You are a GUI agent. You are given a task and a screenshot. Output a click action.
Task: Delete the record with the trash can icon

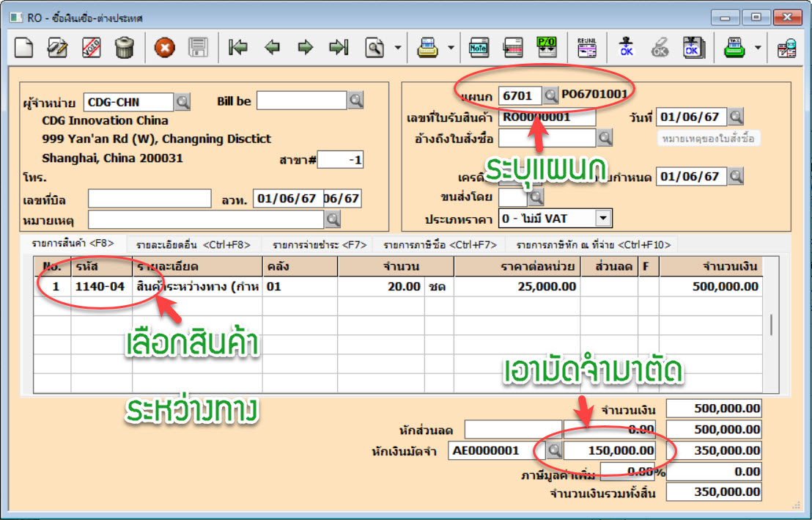tap(125, 48)
